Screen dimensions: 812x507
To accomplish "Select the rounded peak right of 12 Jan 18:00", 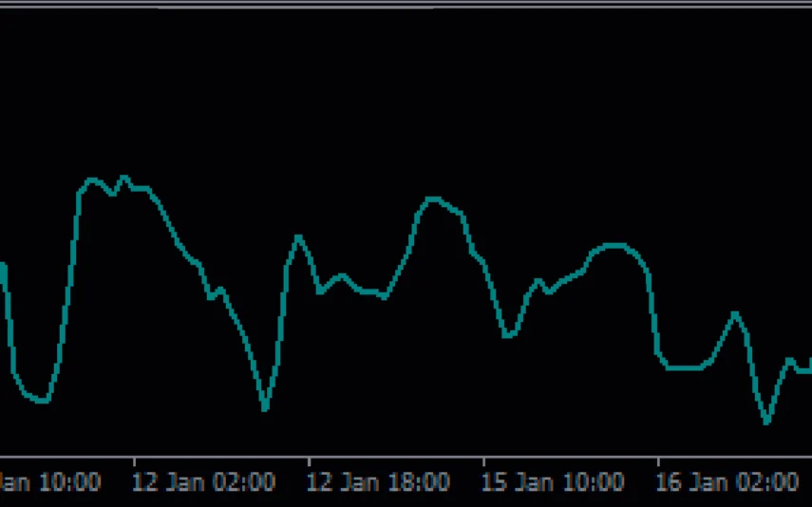I will pos(433,198).
